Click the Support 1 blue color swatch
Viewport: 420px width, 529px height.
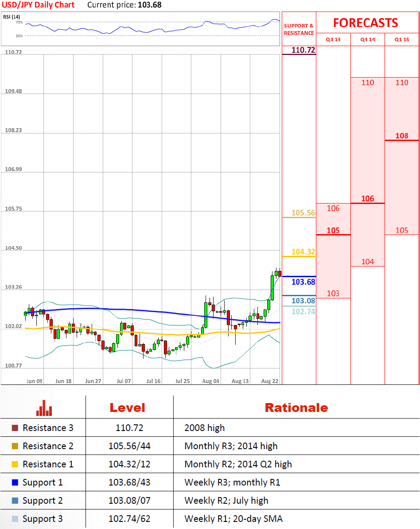point(15,482)
